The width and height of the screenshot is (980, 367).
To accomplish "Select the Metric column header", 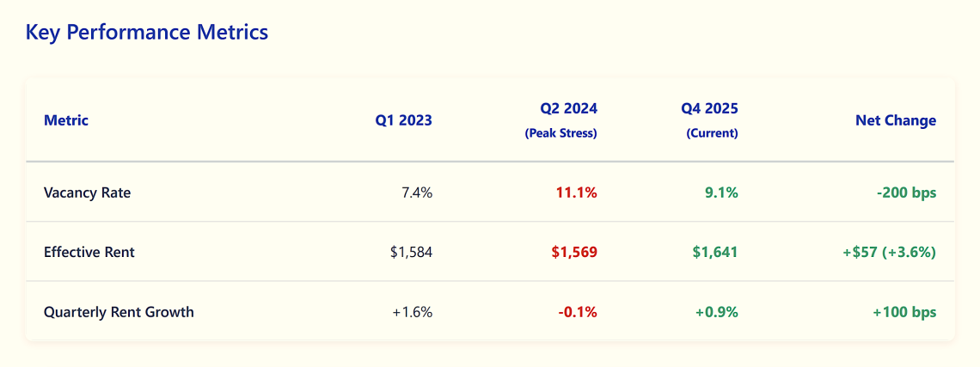I will 66,120.
